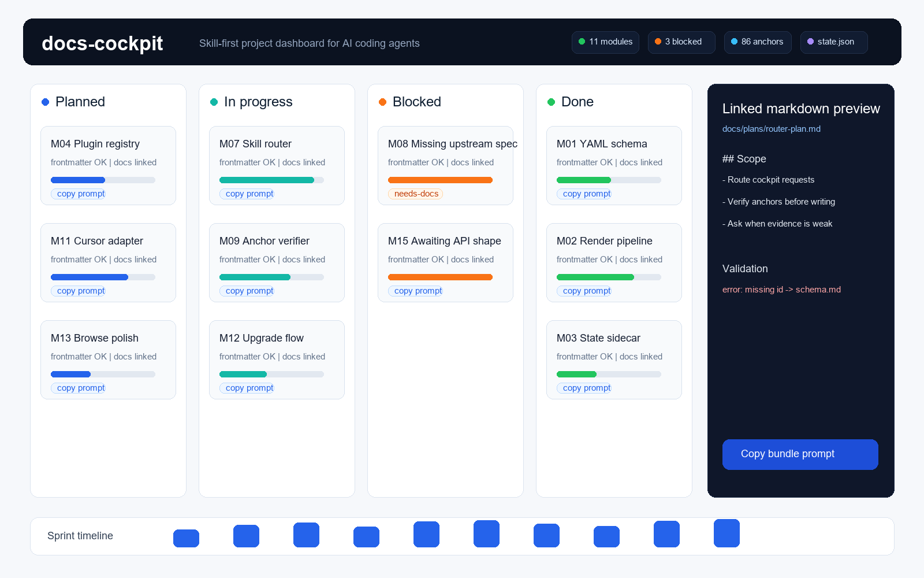This screenshot has width=924, height=578.
Task: Open the state.json chip
Action: pyautogui.click(x=834, y=42)
